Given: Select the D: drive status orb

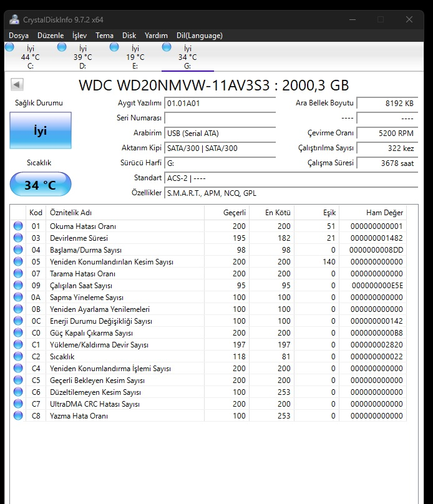Looking at the screenshot, I should tap(62, 47).
